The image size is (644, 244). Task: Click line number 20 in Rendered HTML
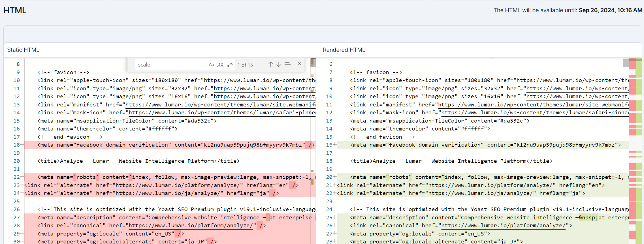coord(329,177)
